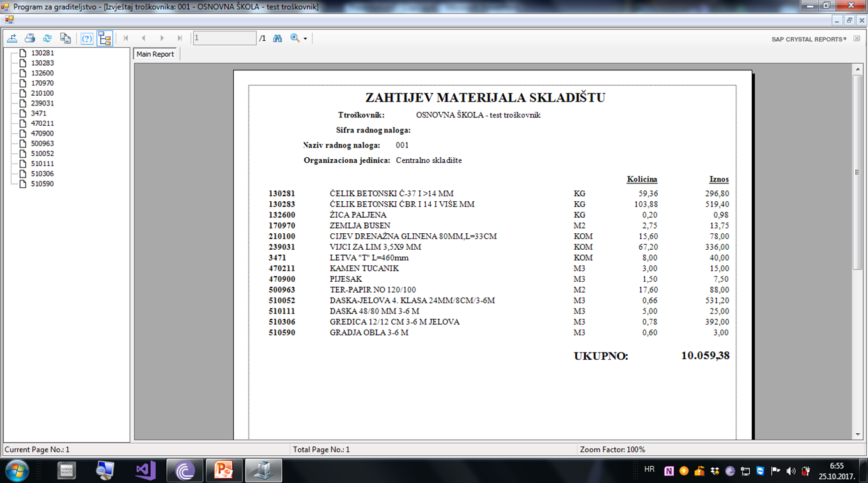Close the current report view X button
Screen dimensions: 868x483
click(857, 39)
